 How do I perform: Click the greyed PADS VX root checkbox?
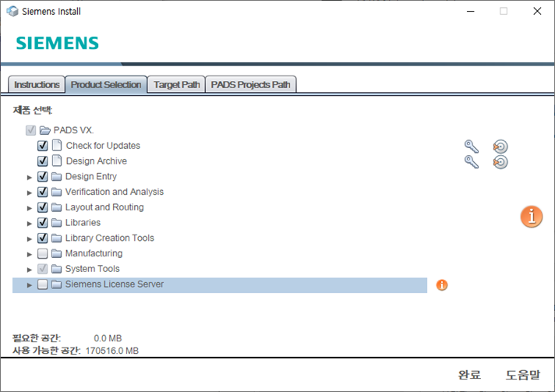tap(31, 130)
